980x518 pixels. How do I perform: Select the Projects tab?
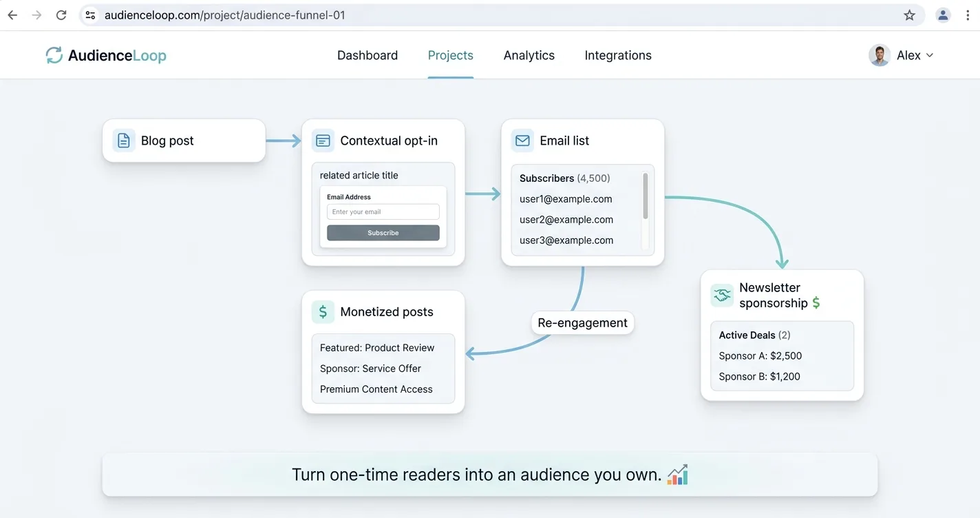pyautogui.click(x=451, y=55)
